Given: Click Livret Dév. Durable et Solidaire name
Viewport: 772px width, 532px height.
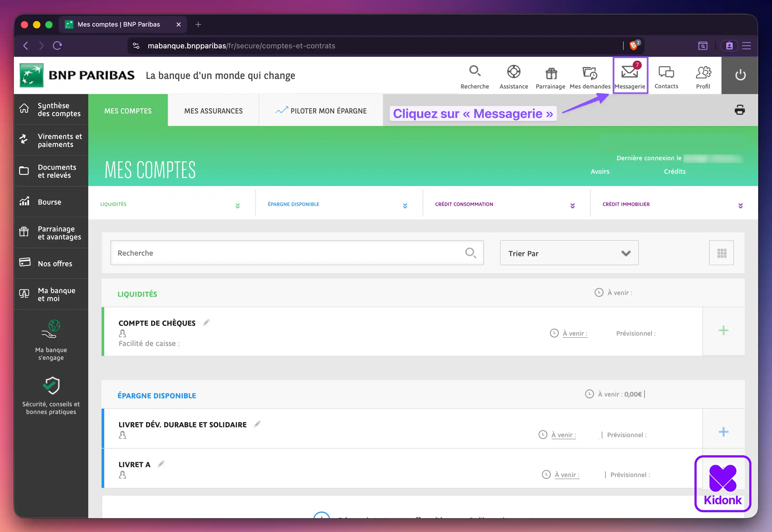Looking at the screenshot, I should pyautogui.click(x=182, y=425).
